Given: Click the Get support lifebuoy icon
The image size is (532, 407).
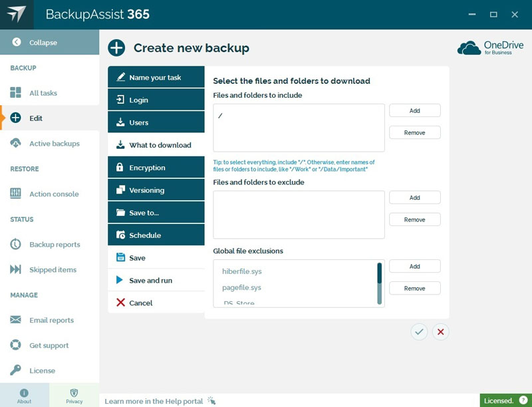Looking at the screenshot, I should click(x=15, y=345).
